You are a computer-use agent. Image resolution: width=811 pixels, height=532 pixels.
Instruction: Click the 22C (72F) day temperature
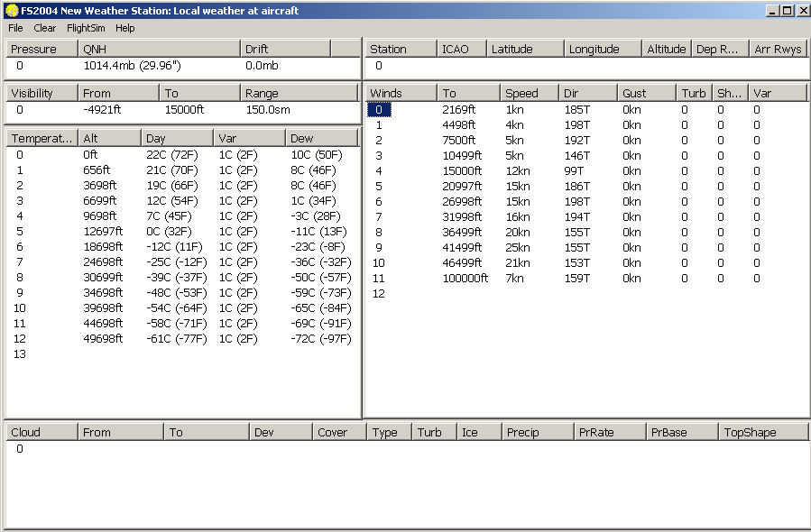pyautogui.click(x=171, y=154)
